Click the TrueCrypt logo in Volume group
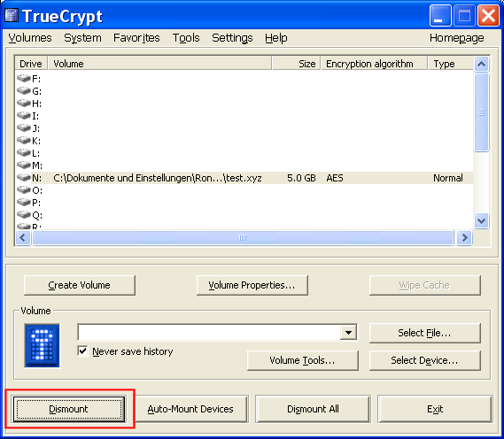Image resolution: width=504 pixels, height=439 pixels. pos(43,345)
